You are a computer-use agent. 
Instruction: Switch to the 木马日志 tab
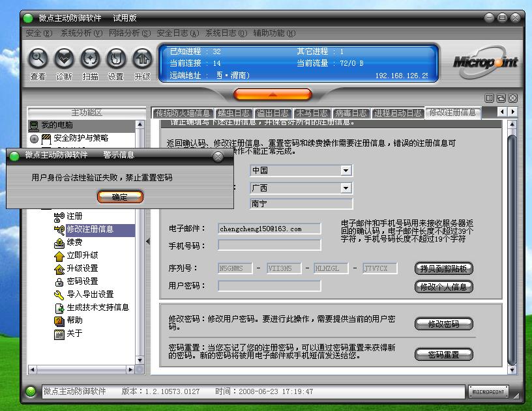(312, 113)
